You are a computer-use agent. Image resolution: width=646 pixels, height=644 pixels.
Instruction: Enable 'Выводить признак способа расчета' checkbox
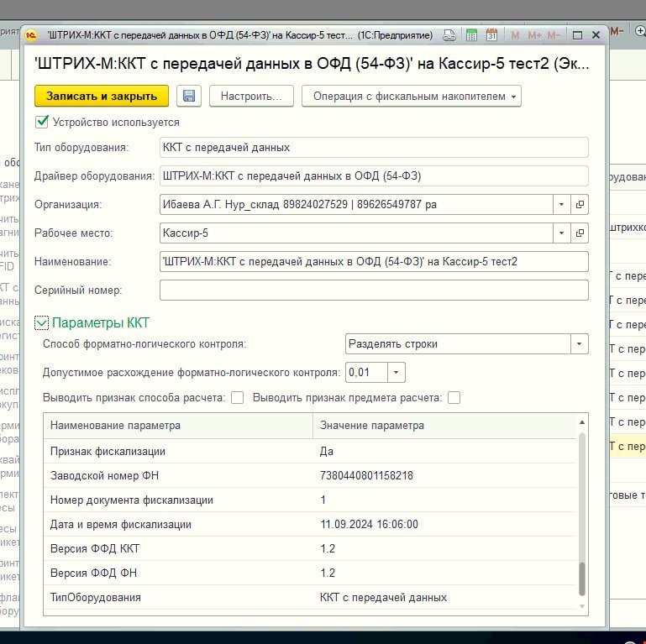click(x=237, y=398)
